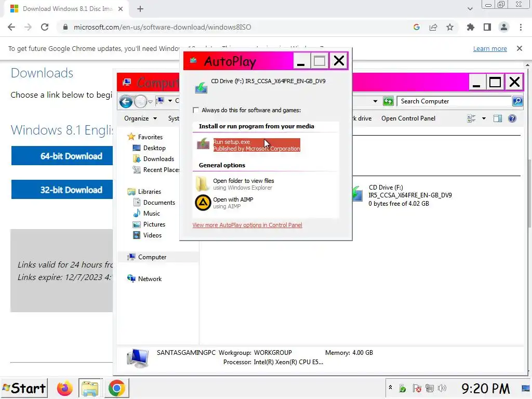The height and width of the screenshot is (399, 532).
Task: Open the volume icon in system tray
Action: tap(442, 388)
